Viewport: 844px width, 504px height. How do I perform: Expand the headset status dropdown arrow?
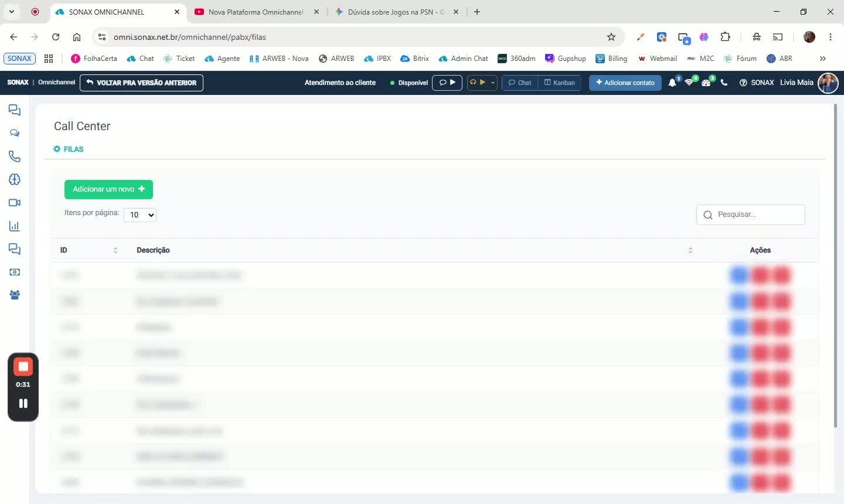(493, 83)
